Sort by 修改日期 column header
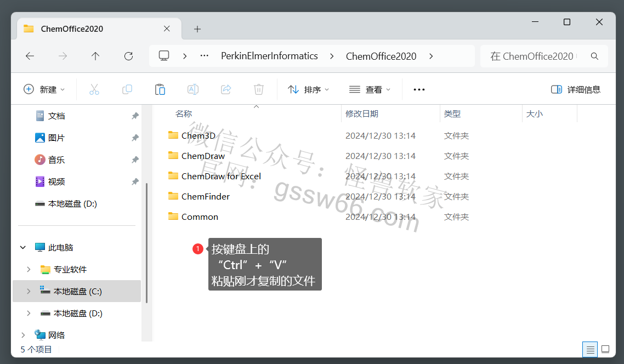Viewport: 624px width, 364px height. (362, 114)
